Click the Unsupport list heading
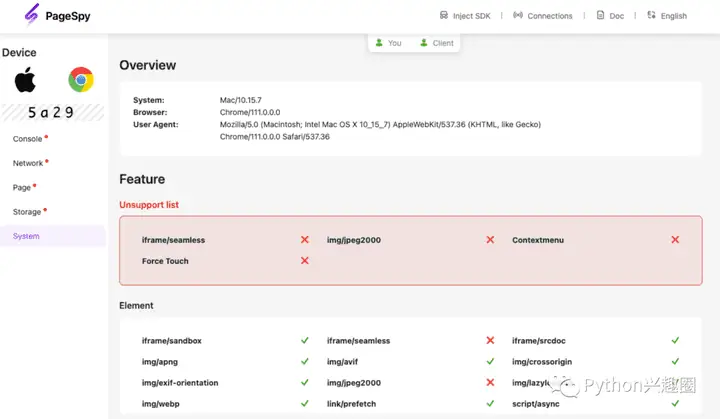 pyautogui.click(x=149, y=204)
